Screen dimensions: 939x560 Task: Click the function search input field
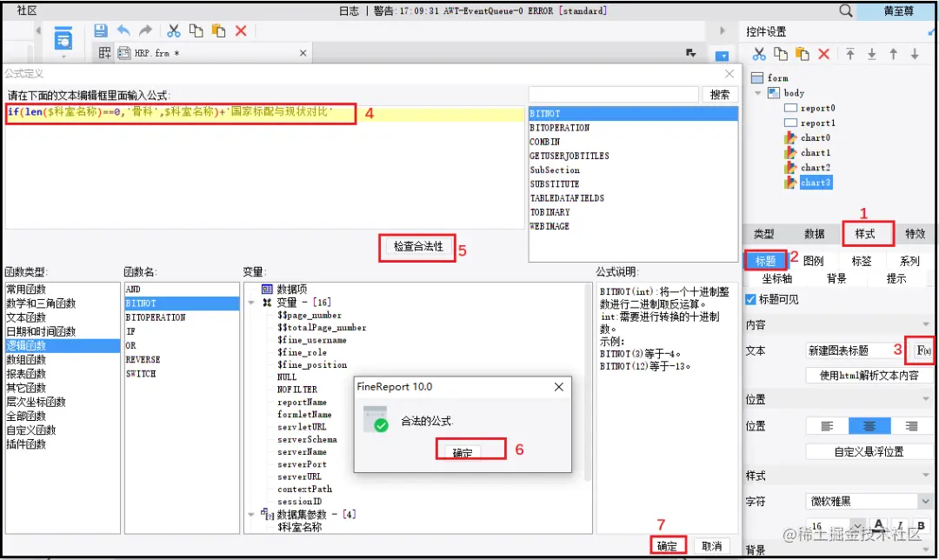click(614, 95)
